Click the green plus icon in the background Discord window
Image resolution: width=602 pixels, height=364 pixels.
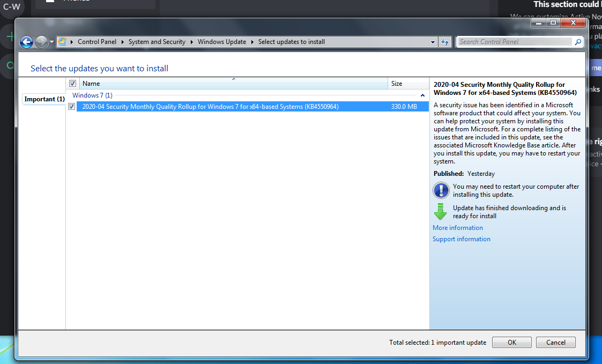pos(10,37)
